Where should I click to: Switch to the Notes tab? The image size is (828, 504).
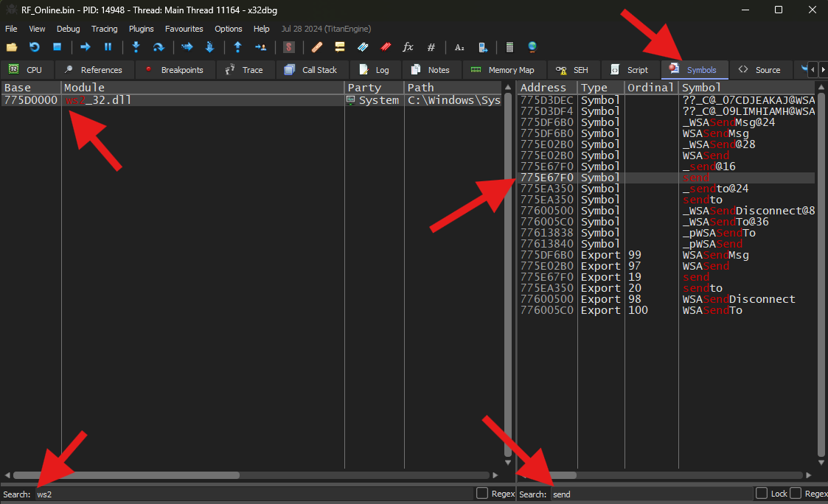(x=431, y=70)
